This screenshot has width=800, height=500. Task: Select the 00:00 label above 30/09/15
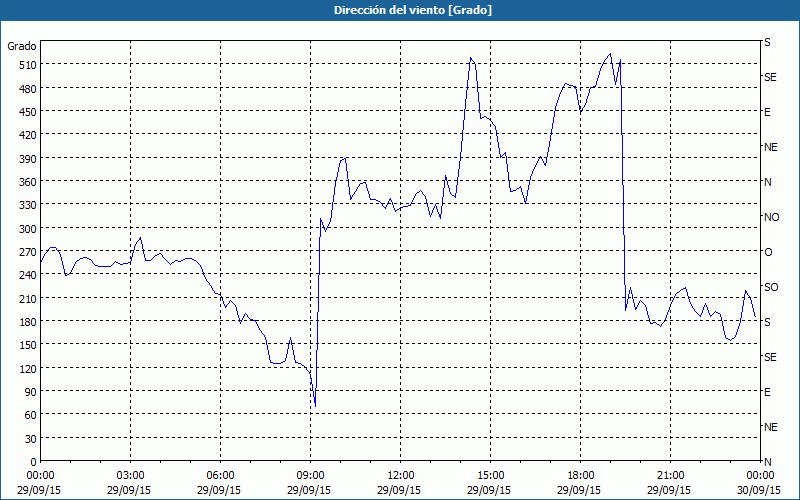tap(760, 476)
